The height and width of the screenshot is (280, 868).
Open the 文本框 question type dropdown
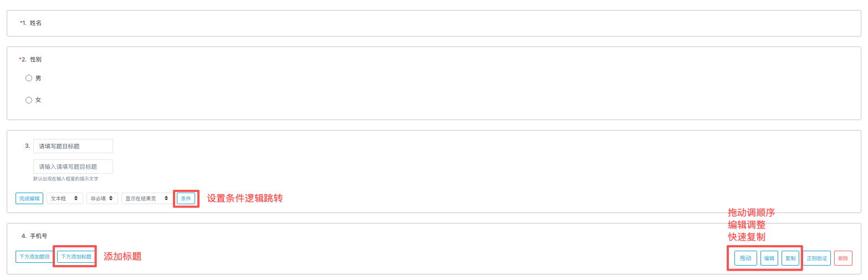coord(64,198)
